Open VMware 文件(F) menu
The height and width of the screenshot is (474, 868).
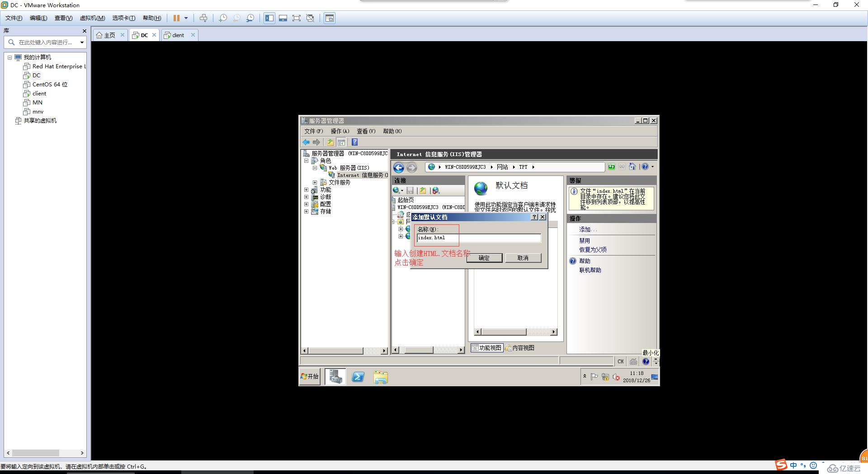(14, 18)
